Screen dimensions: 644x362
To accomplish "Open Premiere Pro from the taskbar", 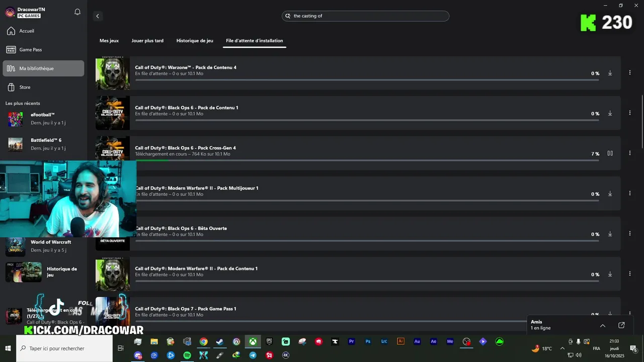I will coord(352,342).
